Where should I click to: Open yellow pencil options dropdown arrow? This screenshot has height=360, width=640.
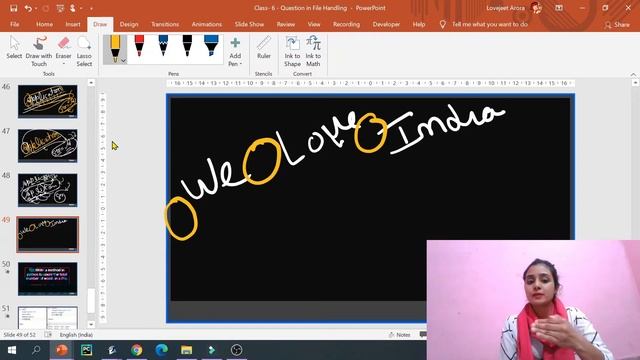tap(123, 61)
